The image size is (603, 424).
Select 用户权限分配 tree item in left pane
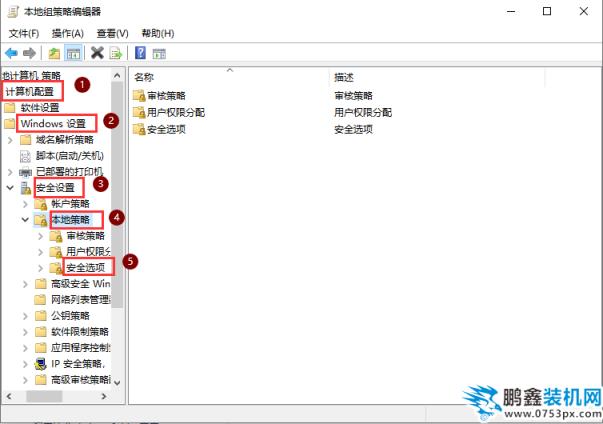[88, 252]
